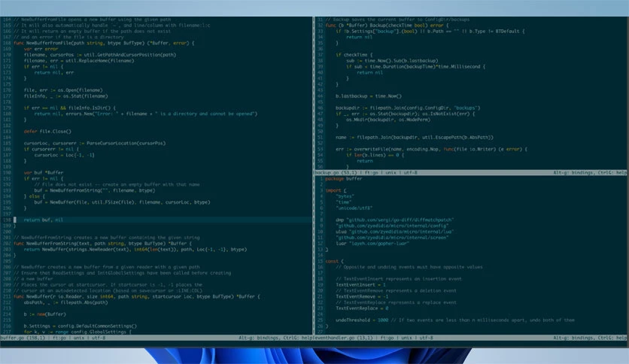Click the 'var buf *Buffer' line
Screen dimensions: 629x364
click(44, 173)
